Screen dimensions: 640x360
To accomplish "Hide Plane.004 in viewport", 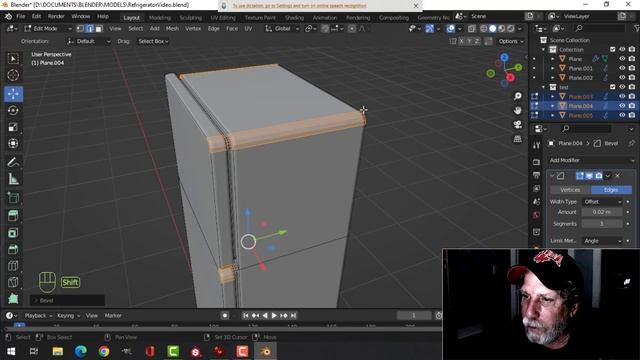I will (622, 106).
